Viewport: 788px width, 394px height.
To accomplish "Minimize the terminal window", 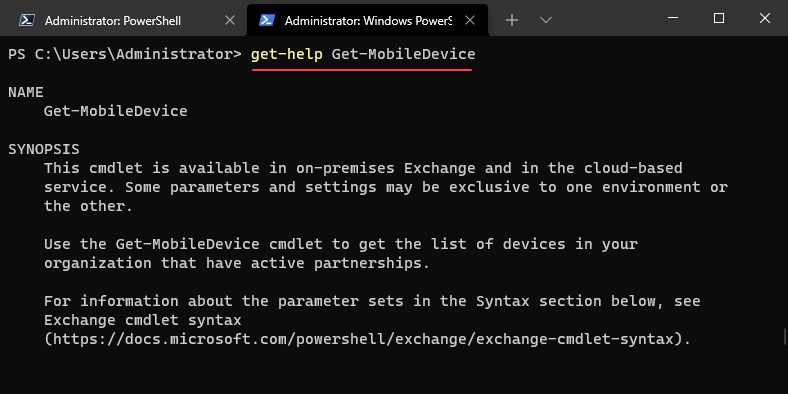I will pyautogui.click(x=673, y=18).
